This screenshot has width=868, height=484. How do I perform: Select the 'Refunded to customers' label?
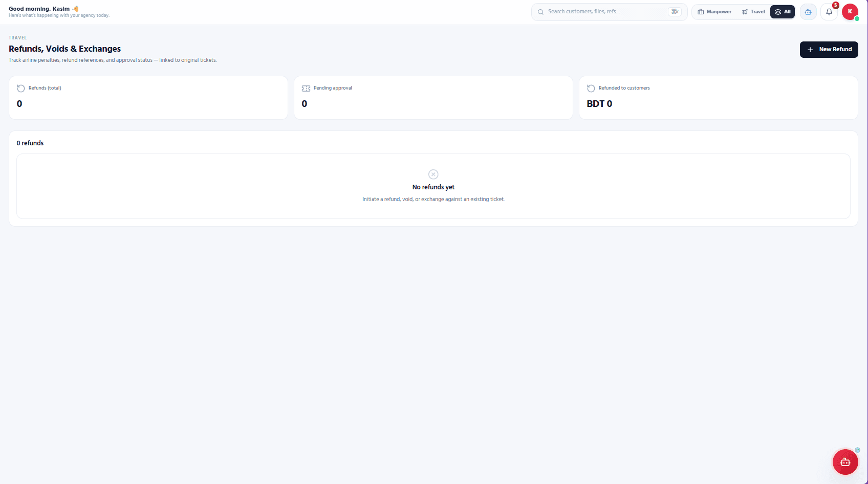coord(624,88)
